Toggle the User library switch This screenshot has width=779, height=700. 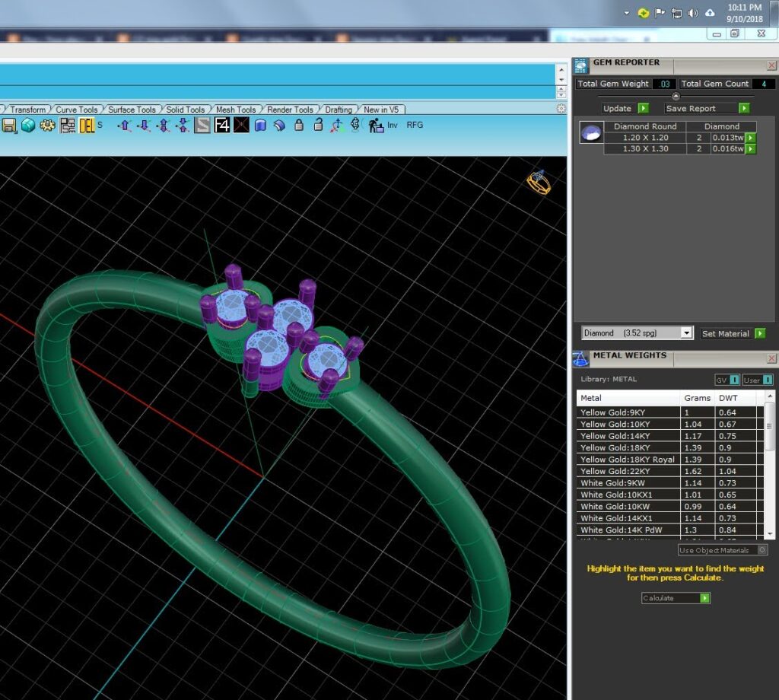click(758, 380)
